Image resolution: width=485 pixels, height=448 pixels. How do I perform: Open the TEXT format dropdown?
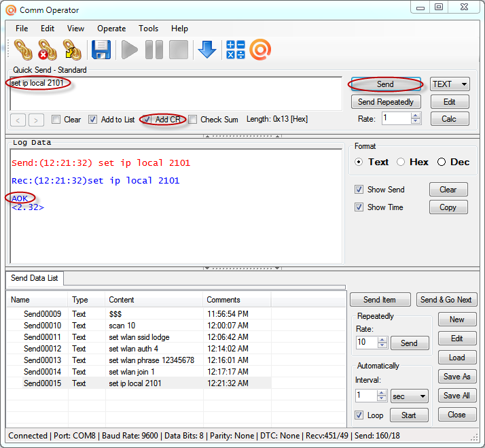tap(450, 84)
